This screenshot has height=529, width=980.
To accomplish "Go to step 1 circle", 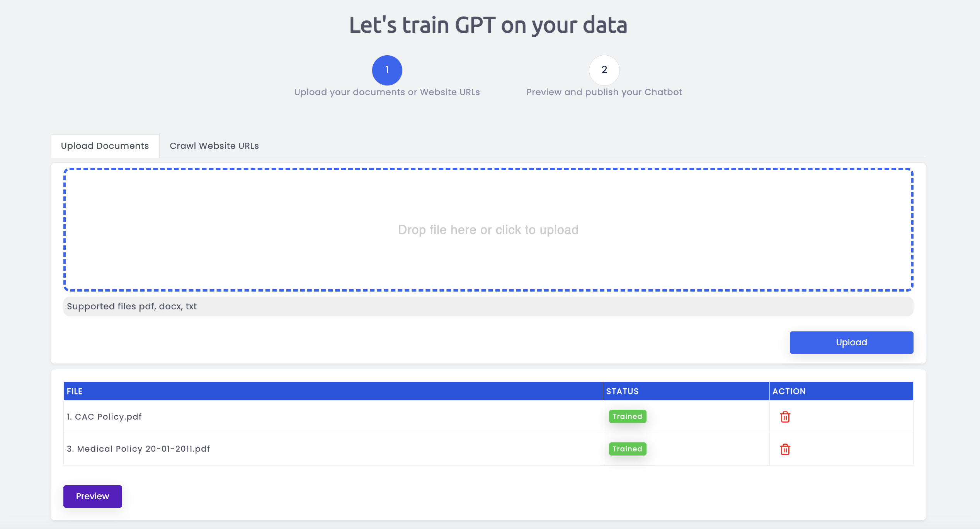I will (x=387, y=70).
